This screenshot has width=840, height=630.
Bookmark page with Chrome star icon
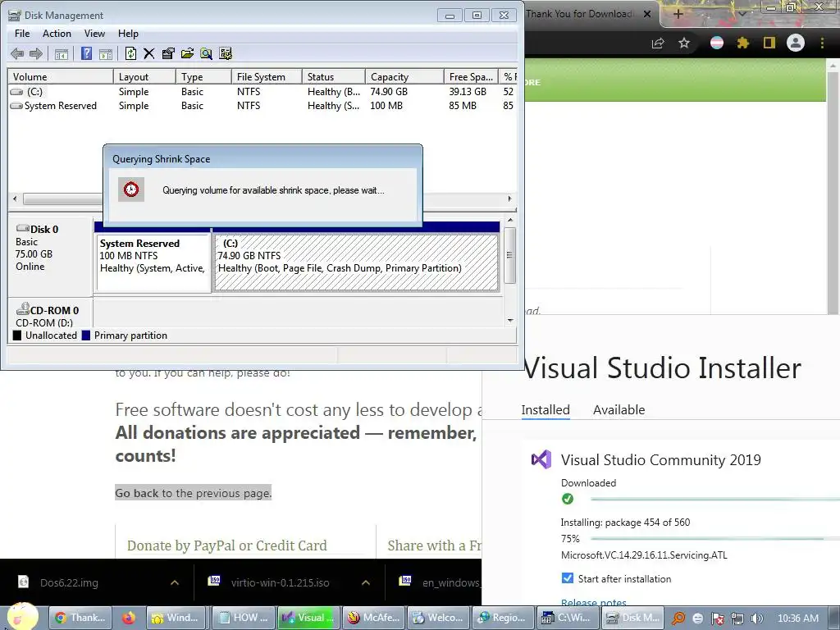point(684,43)
